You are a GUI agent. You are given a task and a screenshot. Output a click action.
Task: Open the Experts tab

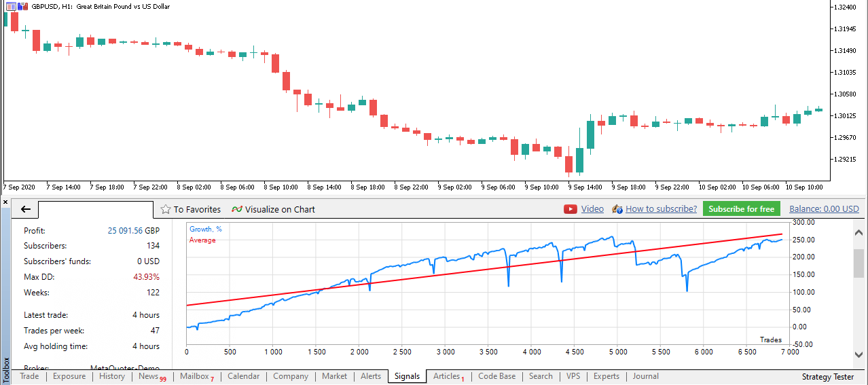607,376
